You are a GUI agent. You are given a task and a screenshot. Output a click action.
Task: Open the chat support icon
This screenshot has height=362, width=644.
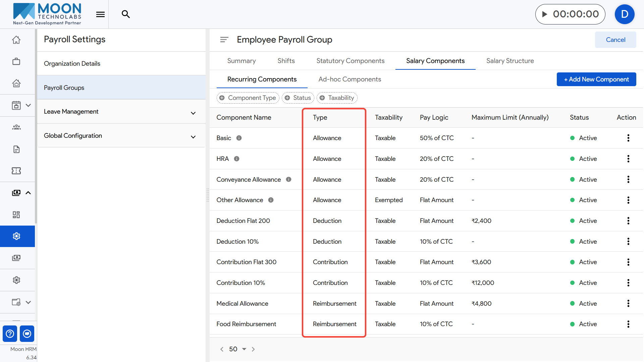pyautogui.click(x=27, y=334)
